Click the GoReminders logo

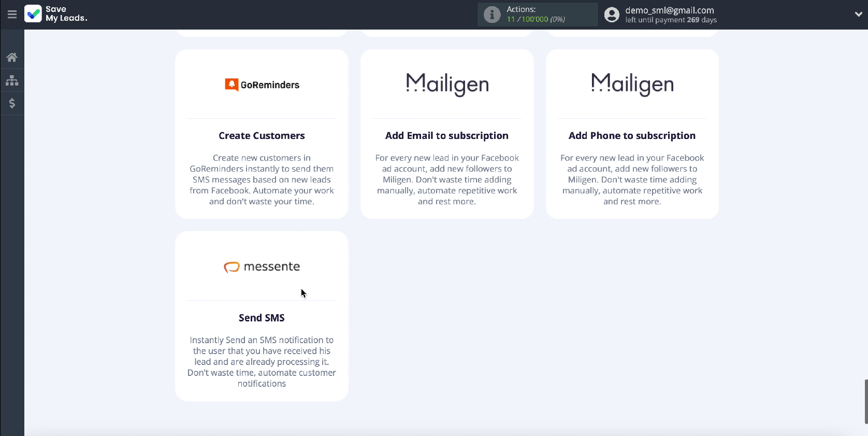(262, 85)
